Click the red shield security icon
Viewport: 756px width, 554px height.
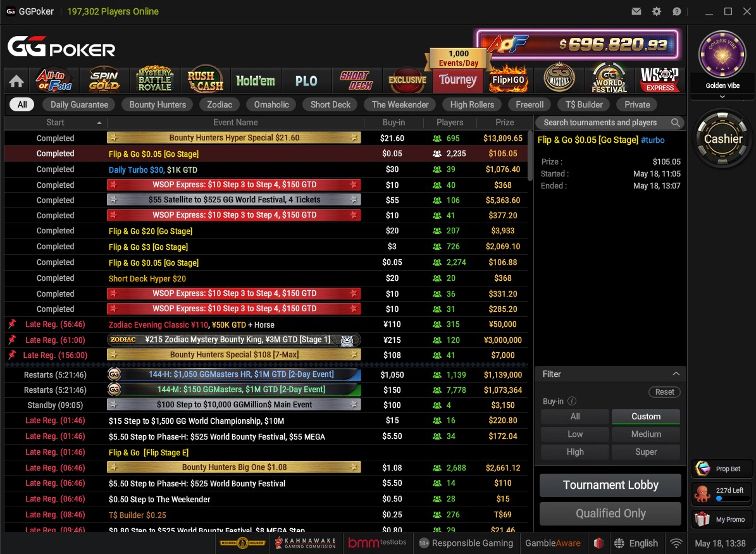click(x=598, y=543)
